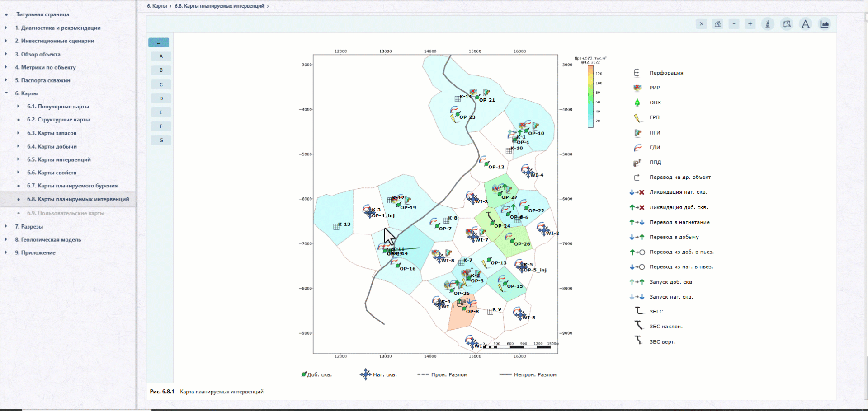Expand the 6.4. Карты добычи item
Screen dimensions: 868x411
click(x=18, y=146)
